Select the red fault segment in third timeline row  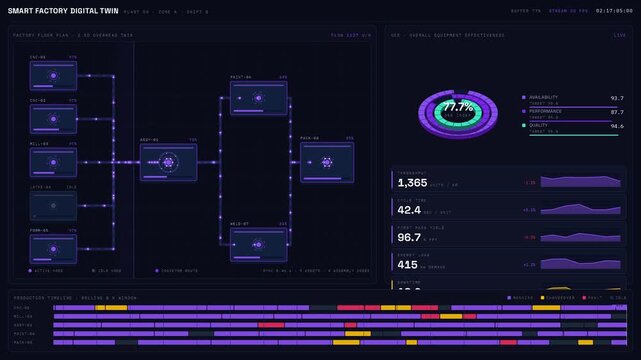271,325
